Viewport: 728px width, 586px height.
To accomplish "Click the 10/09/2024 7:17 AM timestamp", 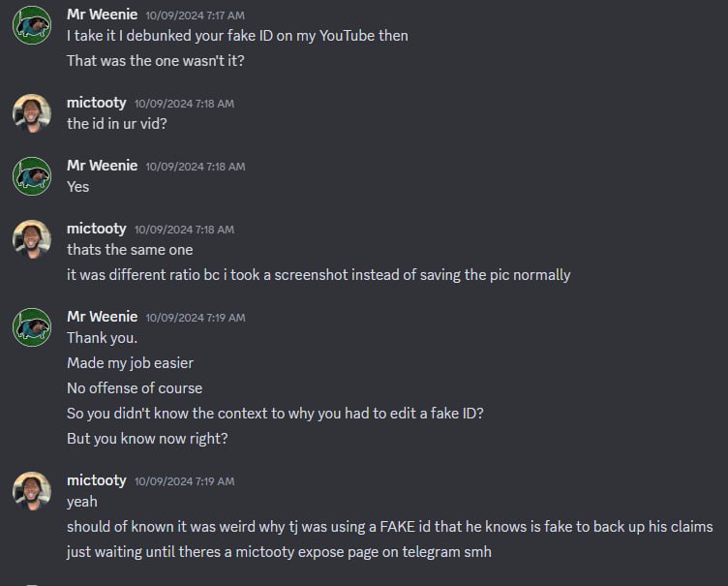I will [x=195, y=15].
